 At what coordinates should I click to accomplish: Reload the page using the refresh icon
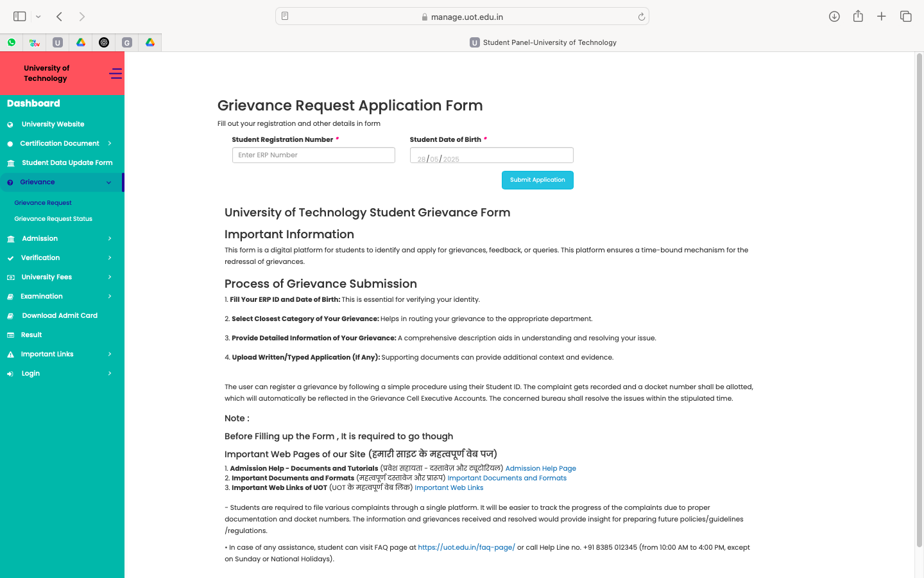[641, 17]
